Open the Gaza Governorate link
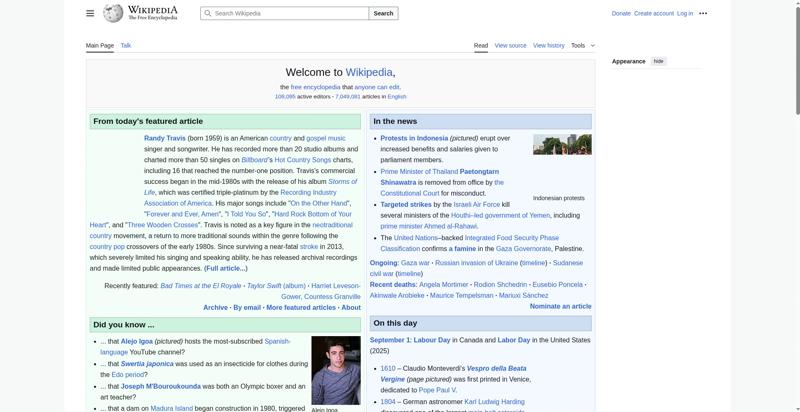 click(x=523, y=249)
